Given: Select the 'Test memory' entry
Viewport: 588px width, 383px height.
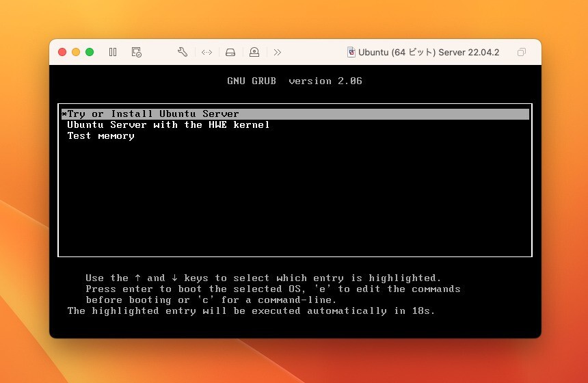Looking at the screenshot, I should pyautogui.click(x=101, y=136).
